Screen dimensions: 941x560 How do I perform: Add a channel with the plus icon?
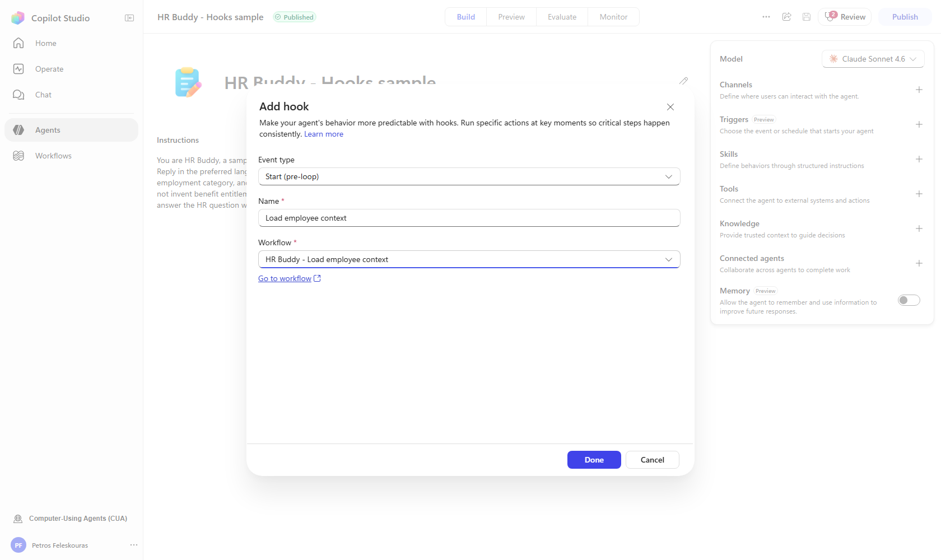click(919, 90)
